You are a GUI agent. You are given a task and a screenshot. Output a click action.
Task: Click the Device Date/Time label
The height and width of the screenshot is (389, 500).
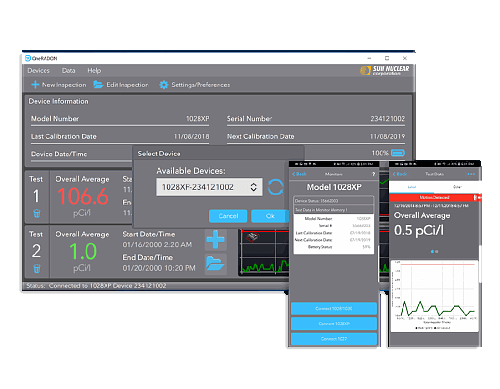(59, 154)
